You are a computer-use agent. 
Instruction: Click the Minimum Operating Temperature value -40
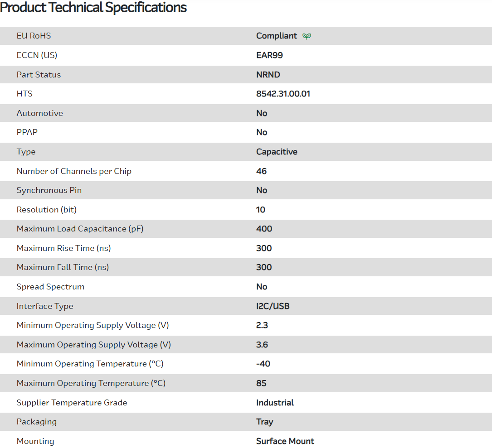pyautogui.click(x=263, y=364)
